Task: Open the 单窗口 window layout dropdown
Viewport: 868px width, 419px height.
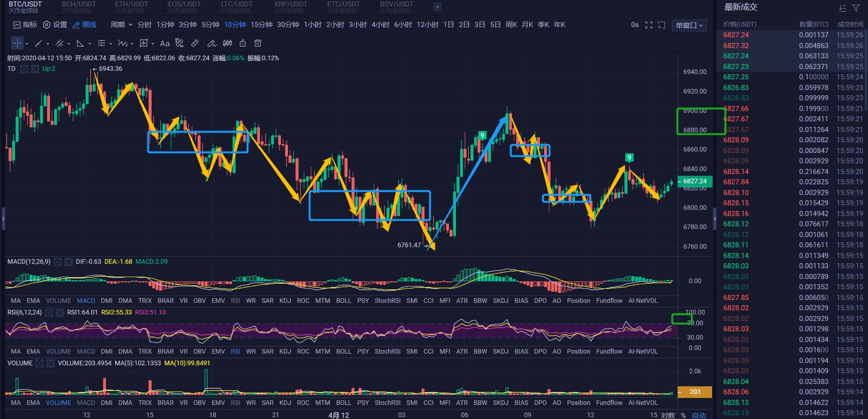Action: [689, 25]
